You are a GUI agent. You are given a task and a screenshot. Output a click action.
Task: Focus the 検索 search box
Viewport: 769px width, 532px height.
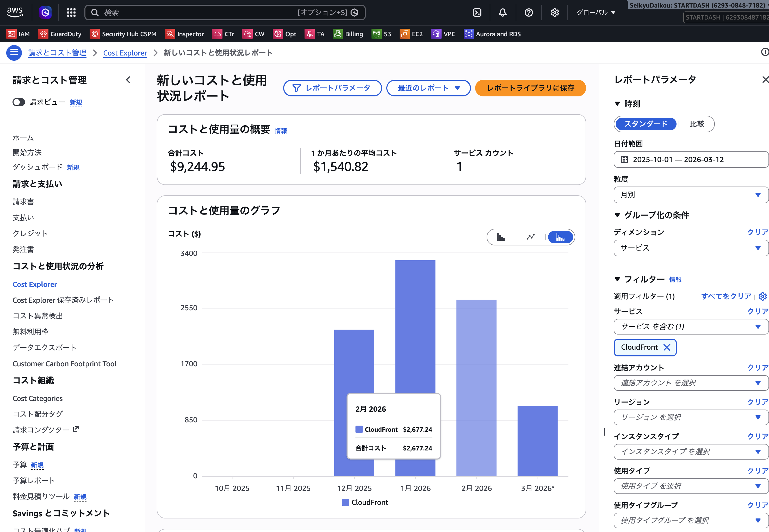click(225, 12)
